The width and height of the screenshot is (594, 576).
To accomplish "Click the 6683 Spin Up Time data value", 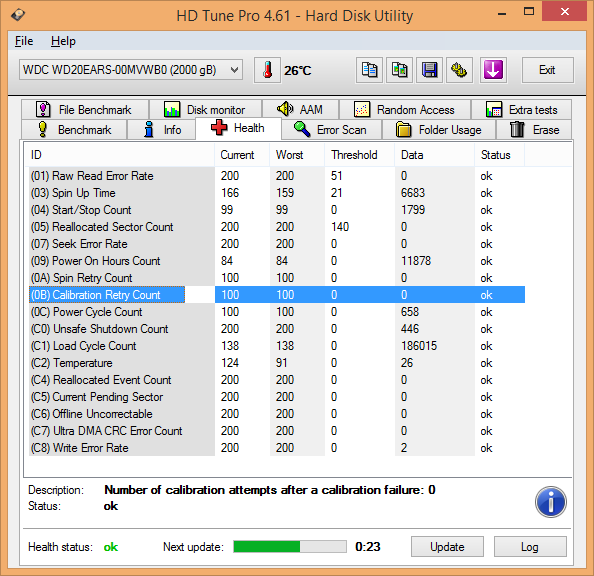I will point(413,193).
